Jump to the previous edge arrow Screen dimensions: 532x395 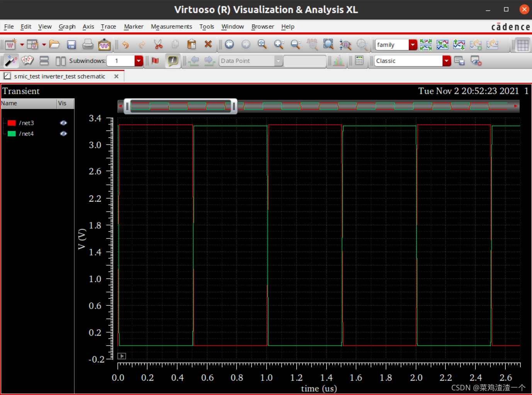[x=194, y=61]
